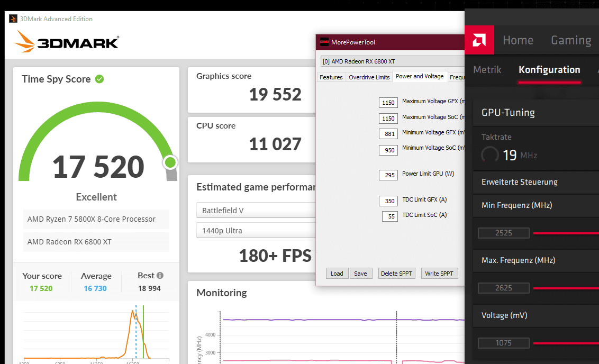
Task: Click the Power Limit GPU field showing 295
Action: (388, 175)
